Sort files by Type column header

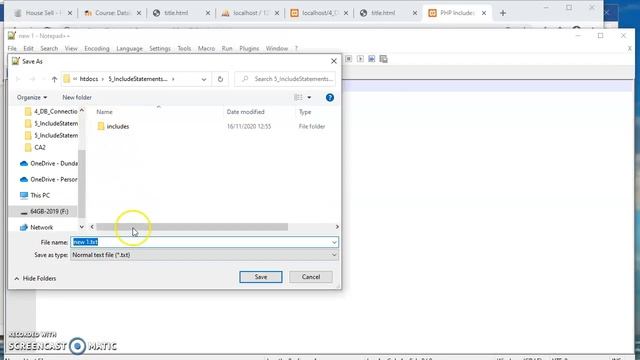pyautogui.click(x=305, y=112)
